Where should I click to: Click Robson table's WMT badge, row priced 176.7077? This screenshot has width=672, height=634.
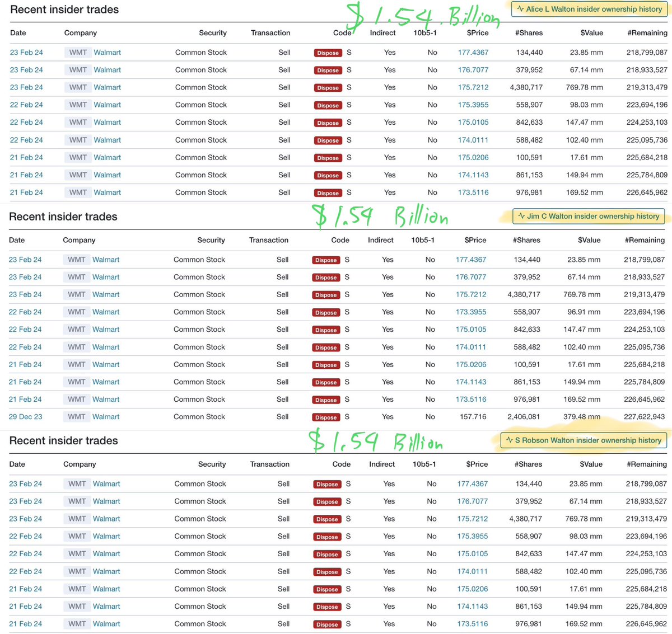(77, 501)
